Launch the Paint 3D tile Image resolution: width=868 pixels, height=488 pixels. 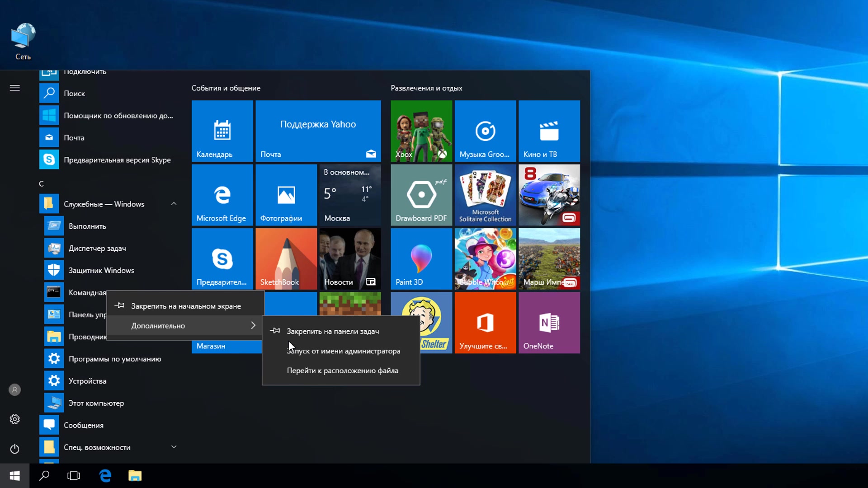click(421, 258)
